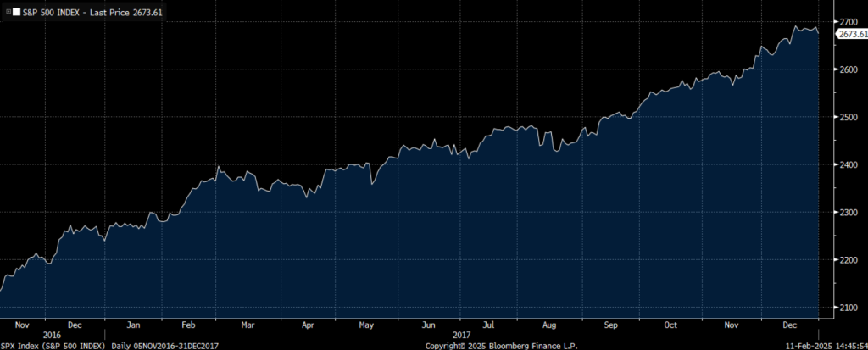Click the 2500 price axis label

click(x=849, y=117)
